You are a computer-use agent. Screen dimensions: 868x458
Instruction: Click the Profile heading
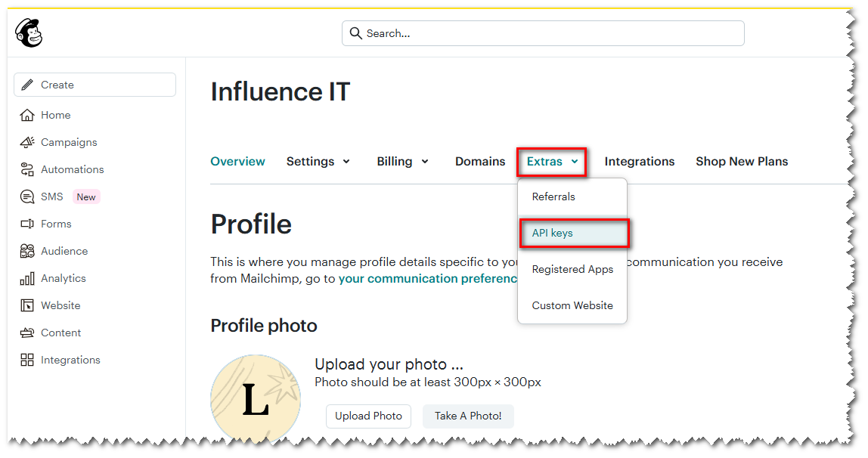pyautogui.click(x=251, y=224)
